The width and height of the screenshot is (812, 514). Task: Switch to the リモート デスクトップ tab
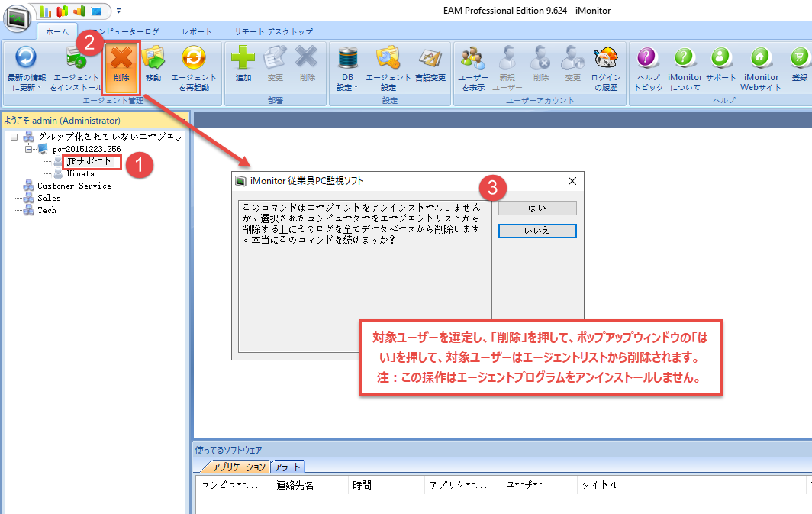273,31
